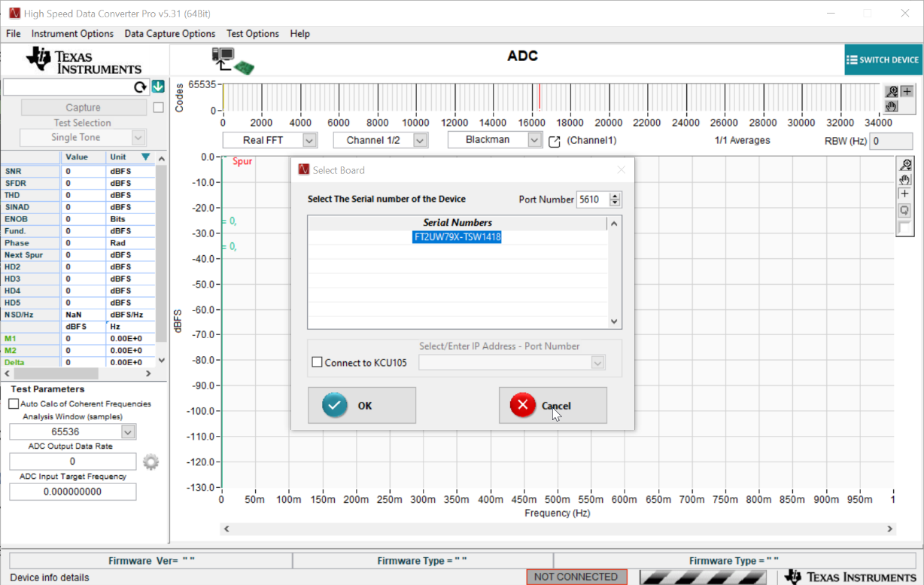This screenshot has width=924, height=585.
Task: Open the Data Capture Options menu
Action: (170, 34)
